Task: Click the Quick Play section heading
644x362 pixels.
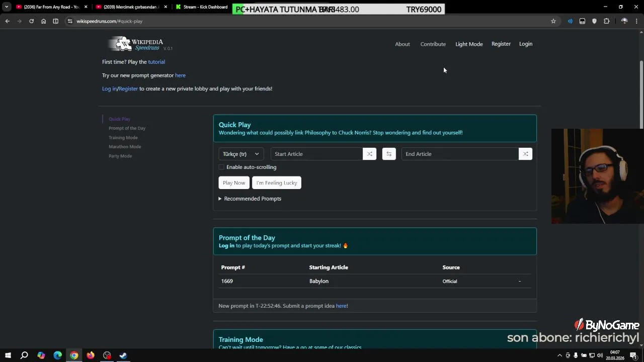Action: (x=234, y=125)
